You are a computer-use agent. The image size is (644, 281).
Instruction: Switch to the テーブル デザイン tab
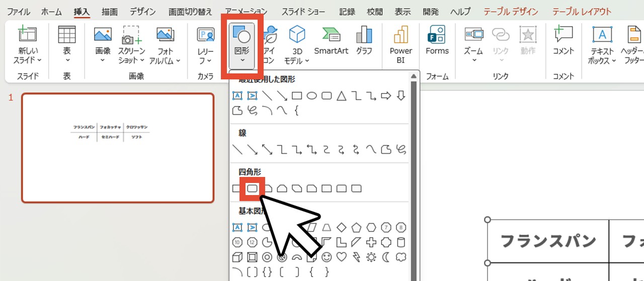[511, 12]
